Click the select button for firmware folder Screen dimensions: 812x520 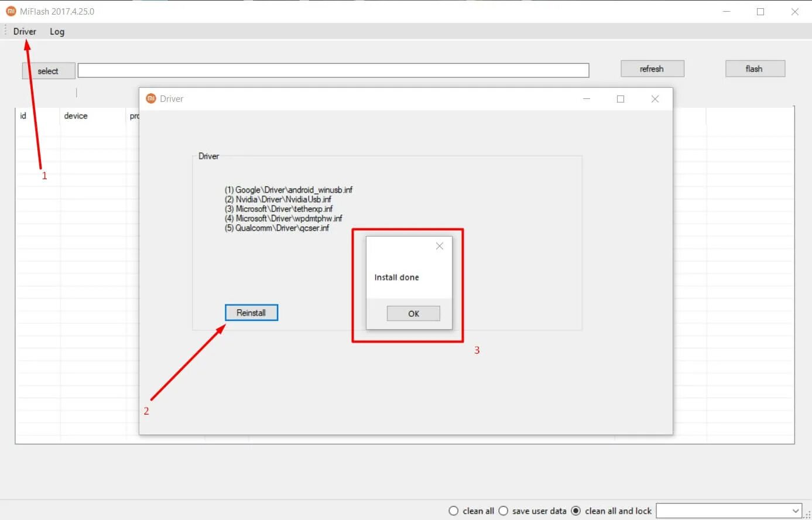[49, 71]
